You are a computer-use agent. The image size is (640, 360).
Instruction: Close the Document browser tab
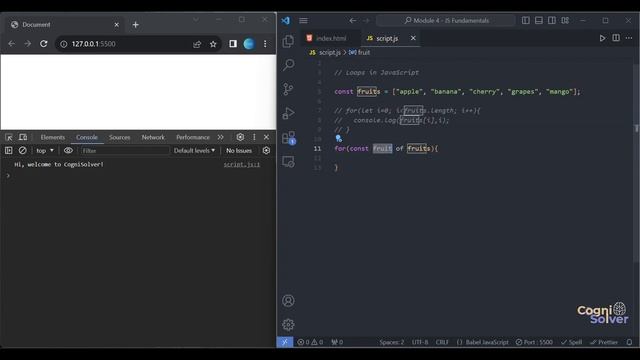pyautogui.click(x=116, y=25)
